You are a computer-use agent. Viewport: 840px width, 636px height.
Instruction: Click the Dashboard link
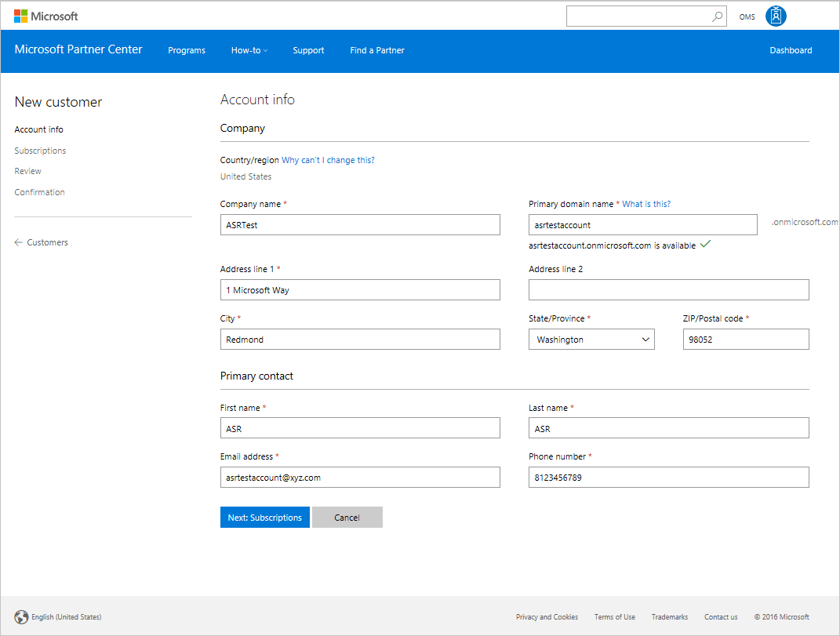pos(791,50)
